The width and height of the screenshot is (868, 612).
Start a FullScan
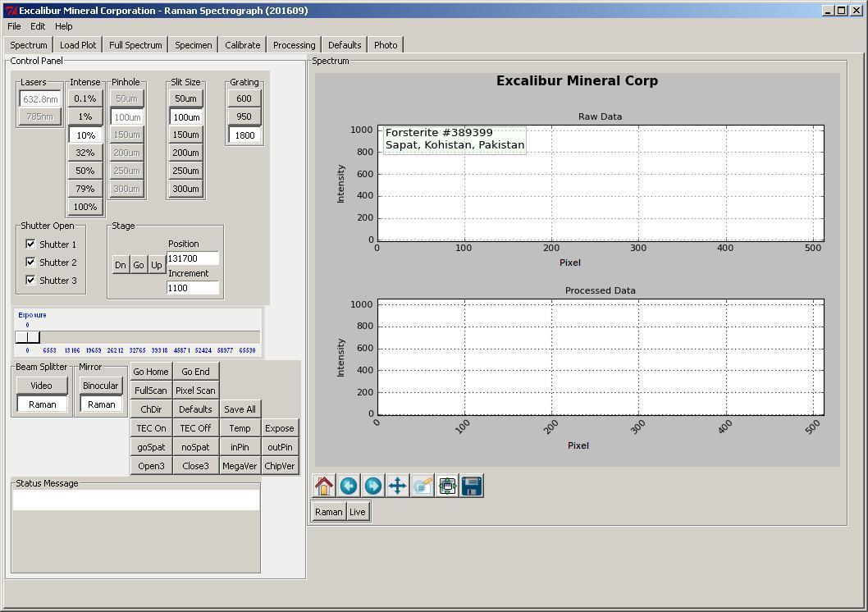click(x=151, y=390)
